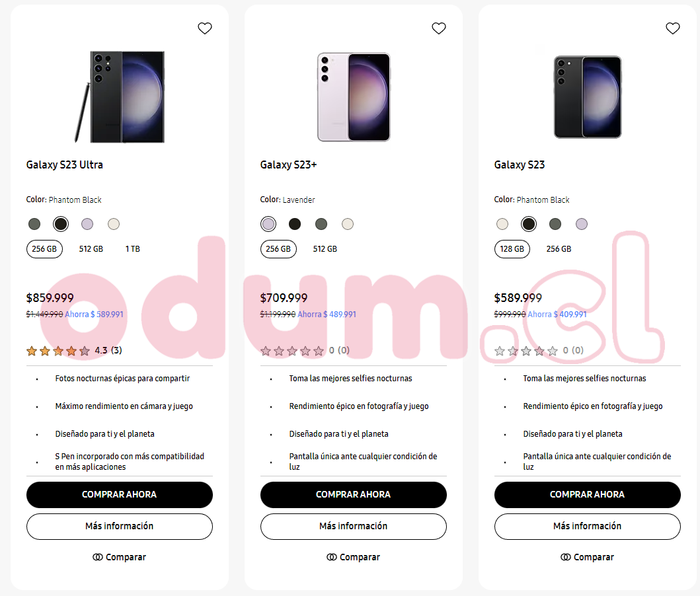Viewport: 700px width, 596px height.
Task: Click Comparar icon under Galaxy S23 Ultra
Action: click(98, 557)
